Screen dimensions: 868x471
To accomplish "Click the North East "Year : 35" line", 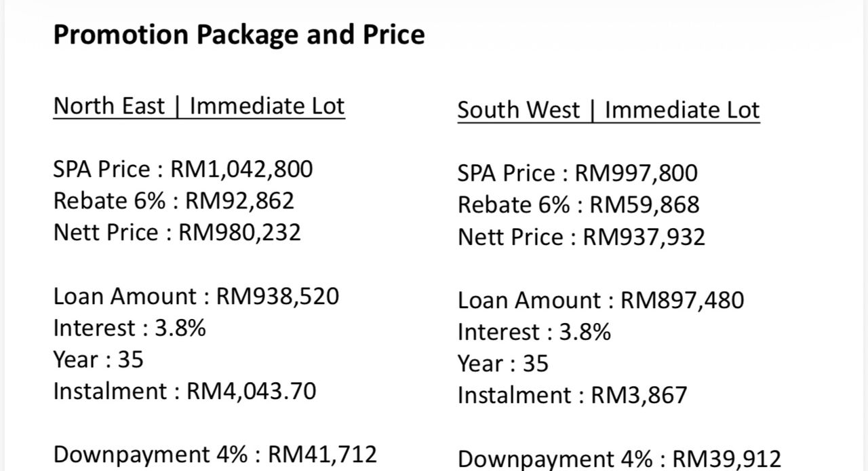I will [x=98, y=359].
